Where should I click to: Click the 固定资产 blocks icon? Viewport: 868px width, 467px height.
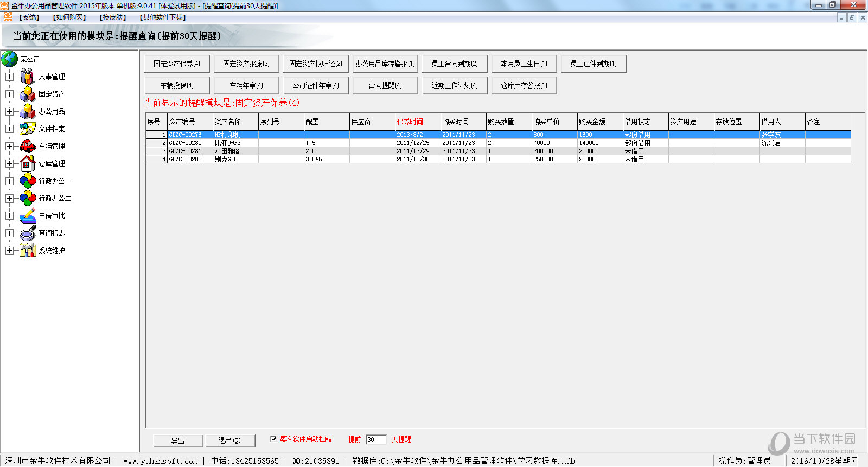coord(27,94)
